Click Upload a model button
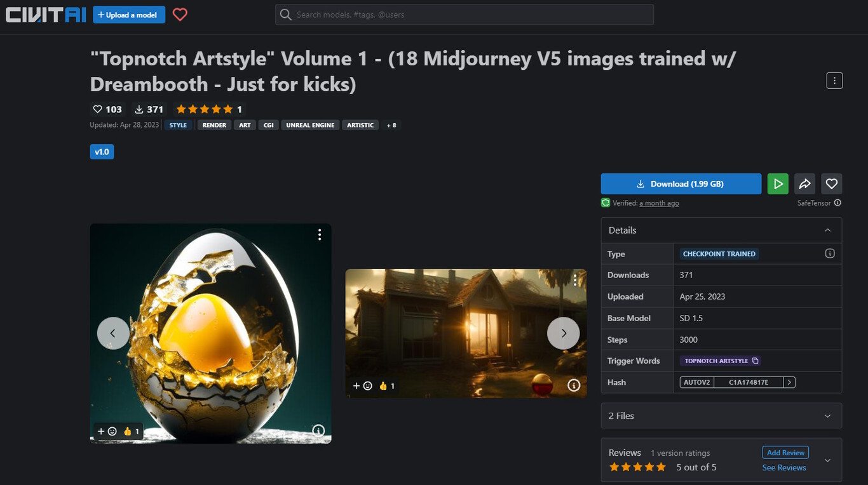Image resolution: width=868 pixels, height=485 pixels. click(x=129, y=15)
